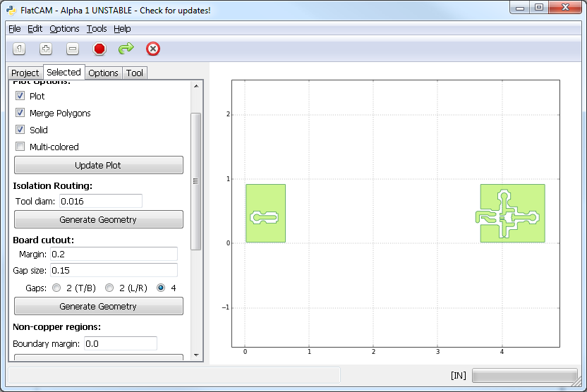This screenshot has width=587, height=392.
Task: Open the File menu
Action: 14,28
